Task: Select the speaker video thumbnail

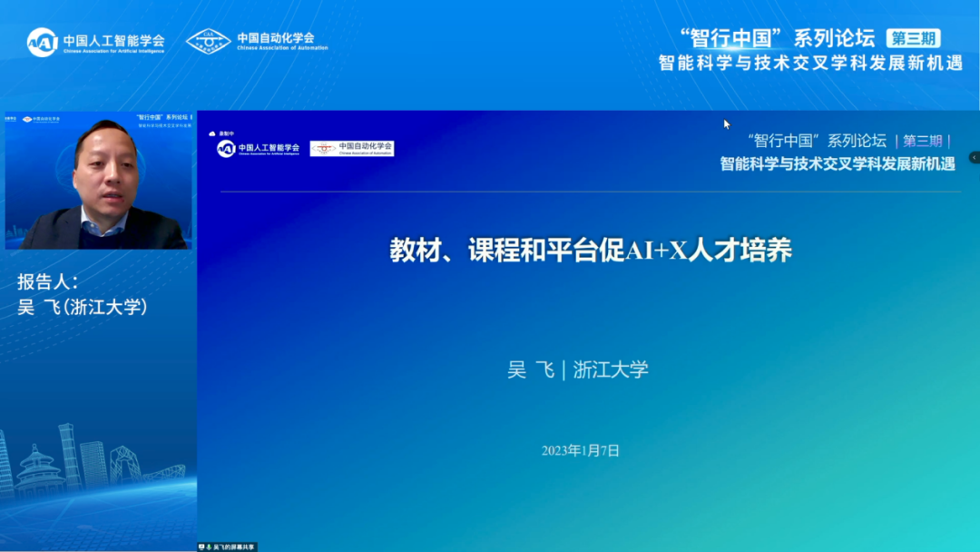Action: (99, 180)
